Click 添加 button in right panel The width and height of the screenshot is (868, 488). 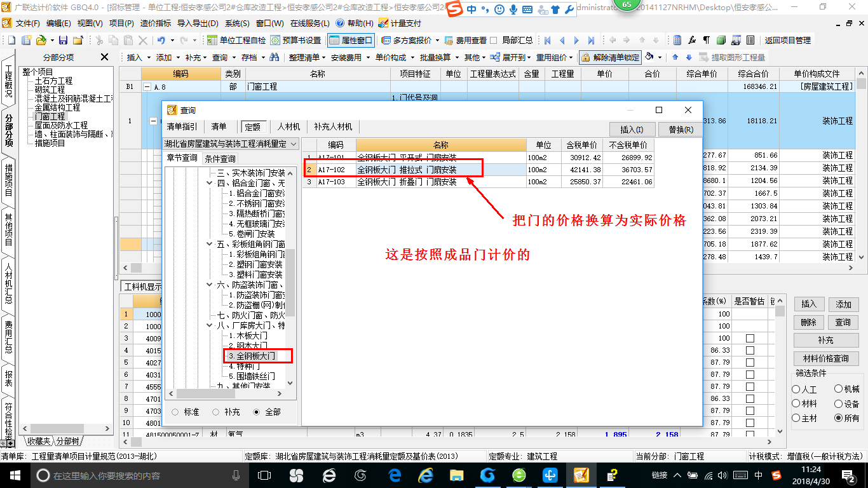843,304
